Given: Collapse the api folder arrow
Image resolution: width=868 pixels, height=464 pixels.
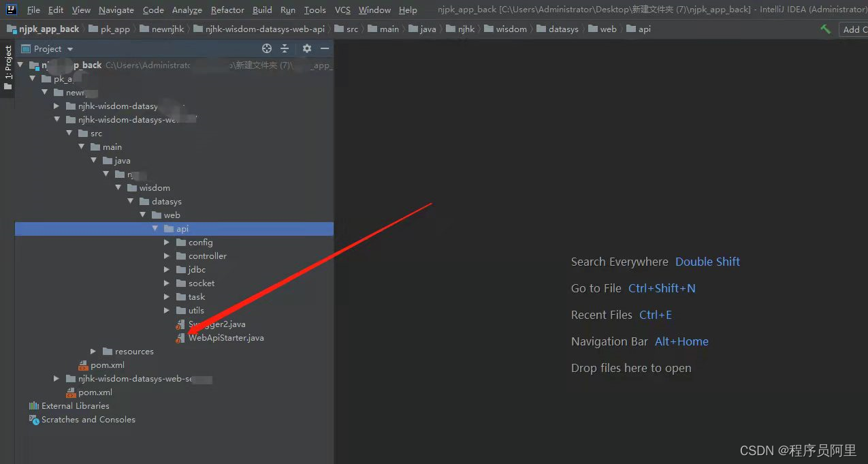Looking at the screenshot, I should point(155,229).
